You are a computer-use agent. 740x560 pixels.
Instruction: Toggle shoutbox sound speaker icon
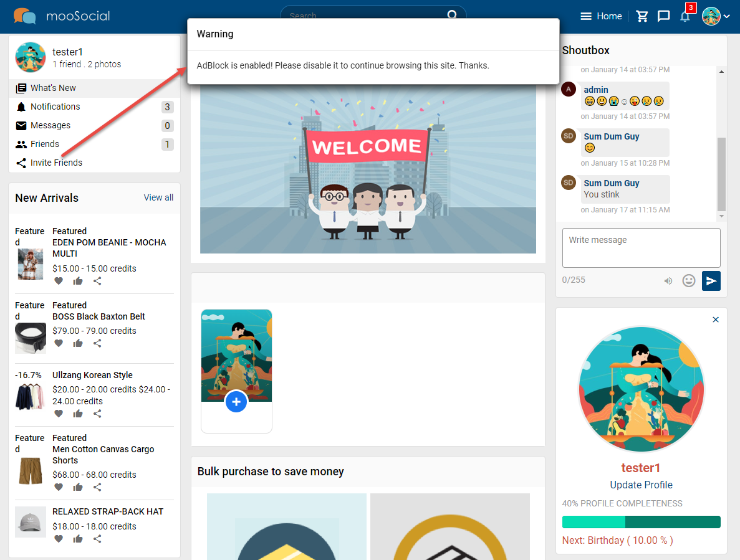point(668,281)
